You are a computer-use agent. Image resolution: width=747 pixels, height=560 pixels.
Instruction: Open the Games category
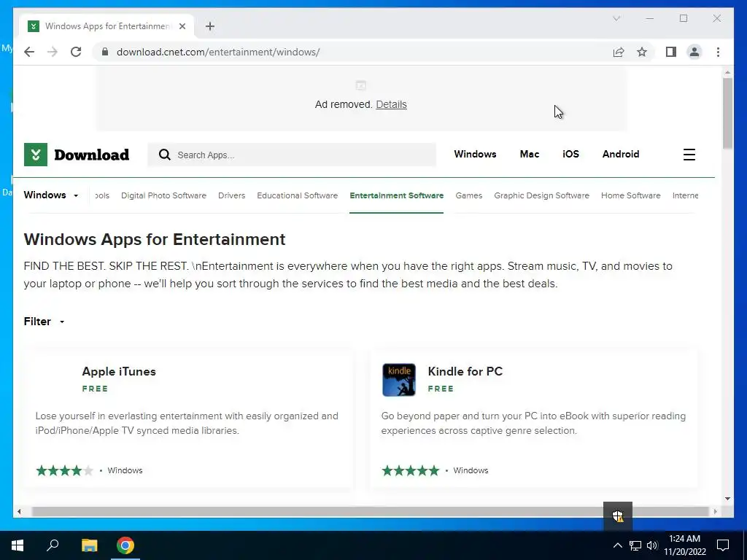pyautogui.click(x=469, y=195)
